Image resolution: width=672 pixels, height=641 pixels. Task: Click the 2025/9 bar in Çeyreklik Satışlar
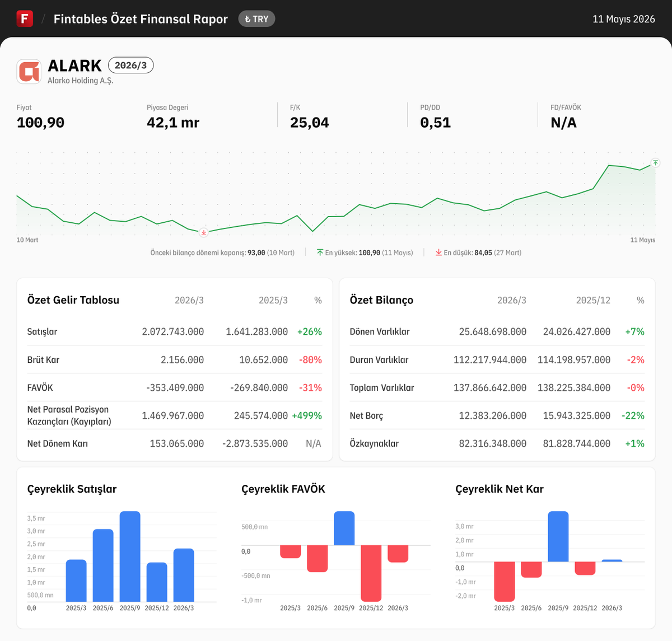click(130, 556)
